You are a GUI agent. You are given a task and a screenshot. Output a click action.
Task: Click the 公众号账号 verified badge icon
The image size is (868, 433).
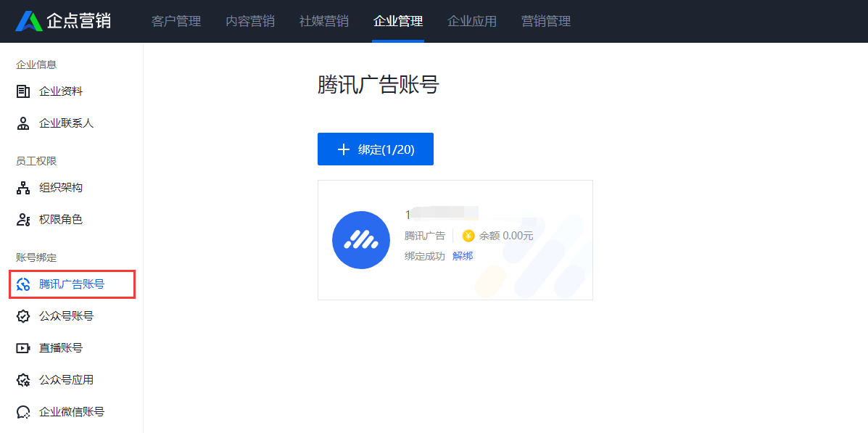click(22, 316)
